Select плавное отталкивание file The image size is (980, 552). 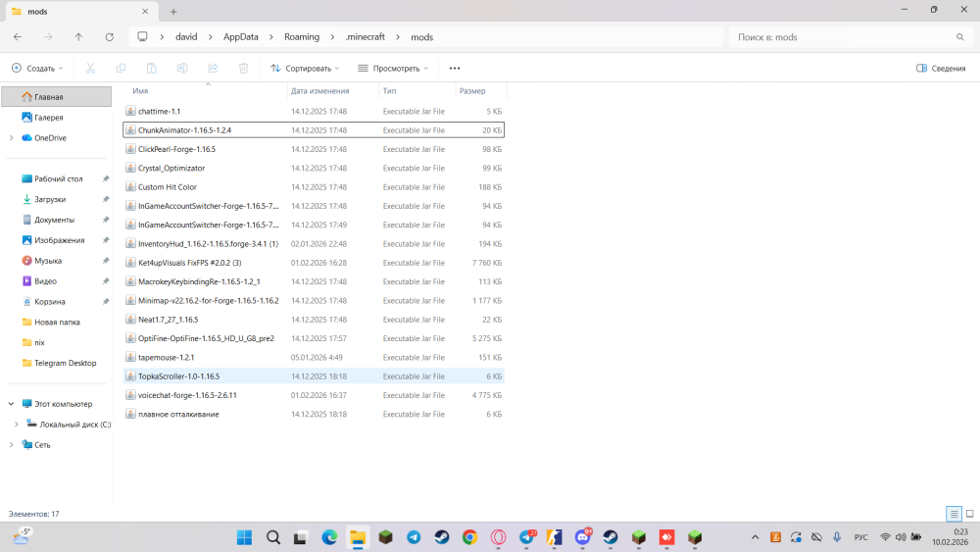click(314, 414)
